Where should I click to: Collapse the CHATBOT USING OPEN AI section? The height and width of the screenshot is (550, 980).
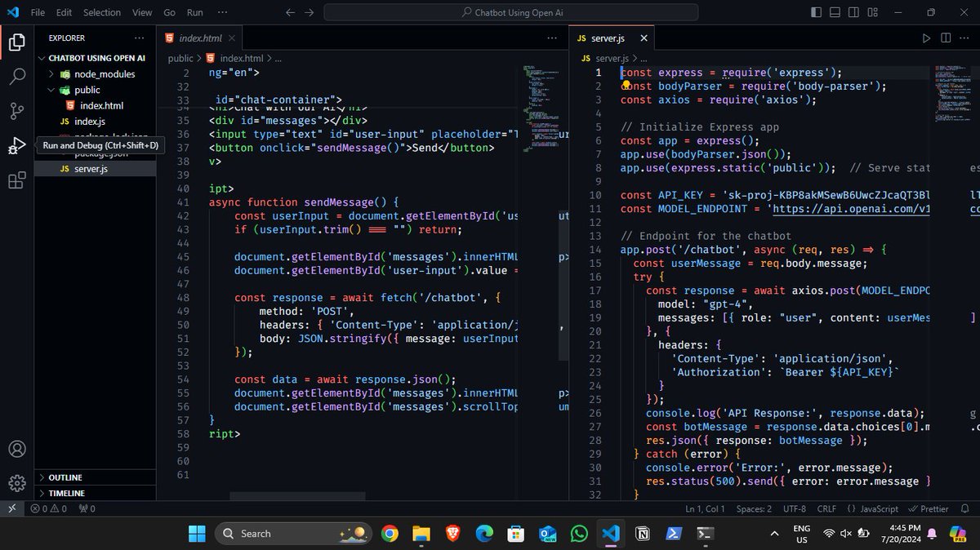tap(96, 58)
